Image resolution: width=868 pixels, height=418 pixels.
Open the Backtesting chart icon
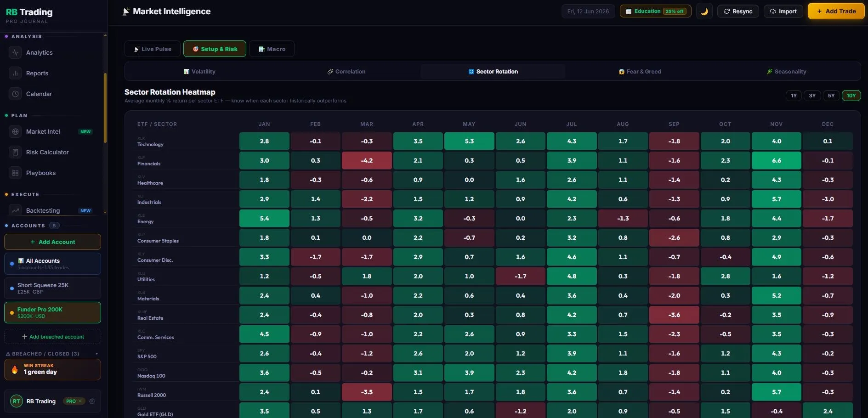tap(16, 210)
